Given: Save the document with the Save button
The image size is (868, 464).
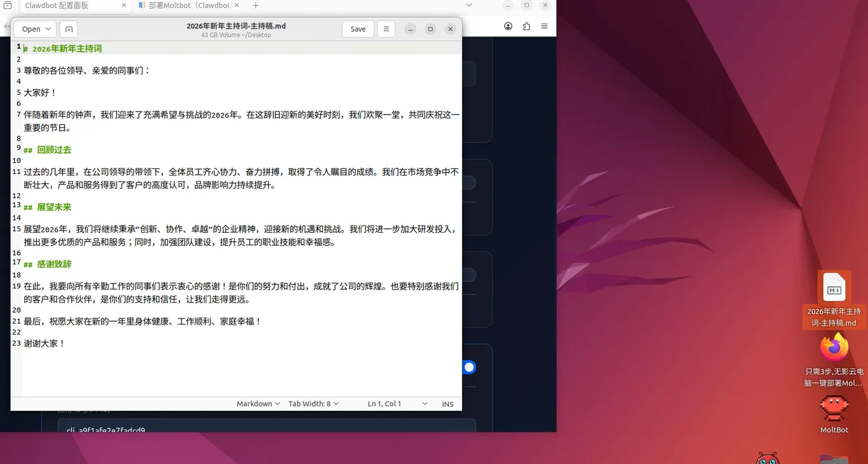Looking at the screenshot, I should point(358,29).
